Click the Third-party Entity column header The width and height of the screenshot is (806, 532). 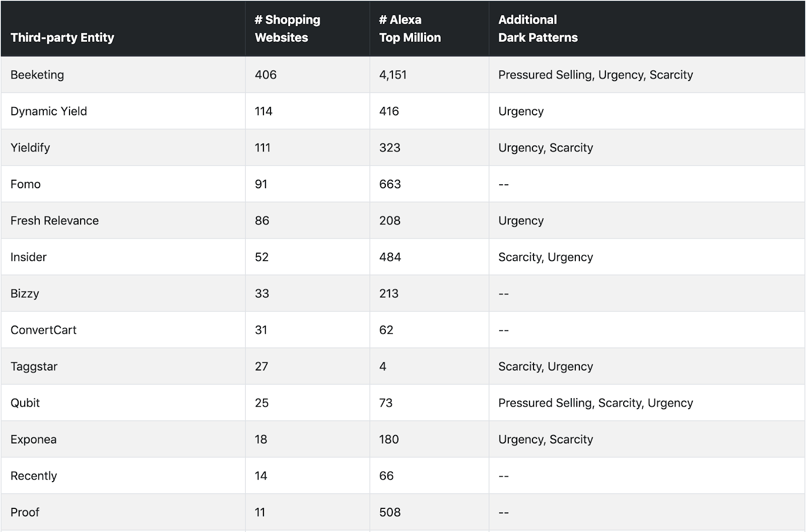pyautogui.click(x=62, y=38)
